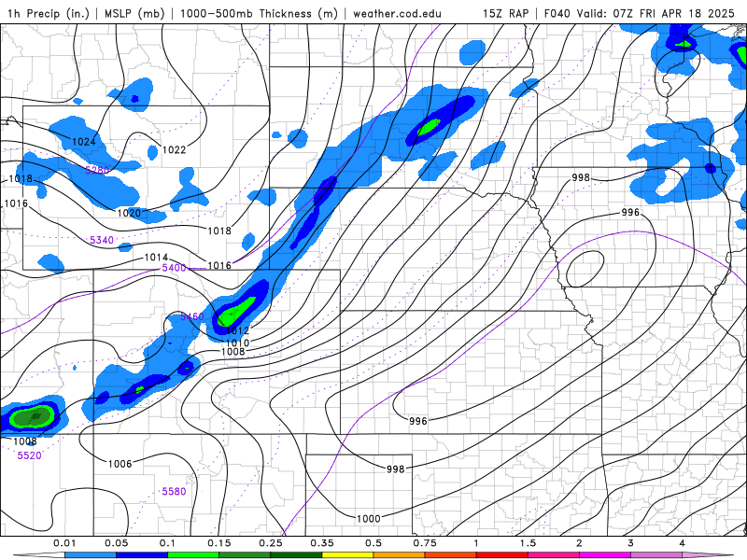Click the 1010 isobar label
Viewport: 747px width, 560px height.
237,343
